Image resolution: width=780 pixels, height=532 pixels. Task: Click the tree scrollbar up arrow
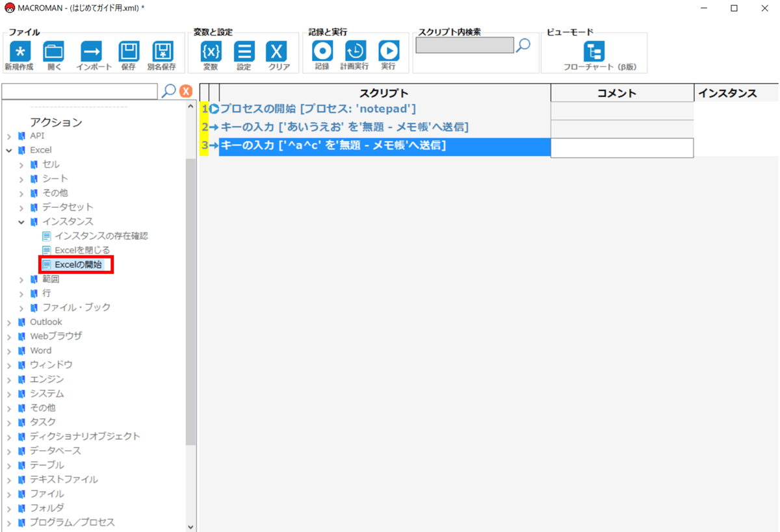coord(190,107)
